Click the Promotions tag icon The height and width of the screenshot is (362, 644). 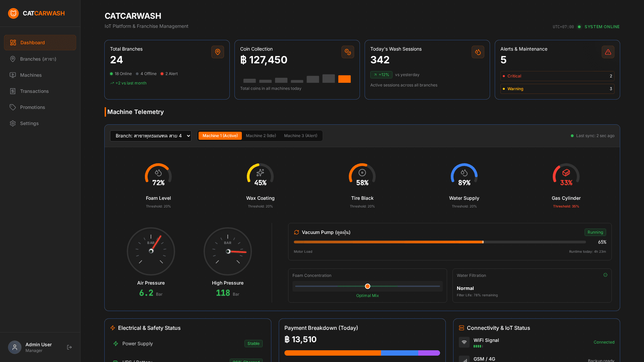13,107
